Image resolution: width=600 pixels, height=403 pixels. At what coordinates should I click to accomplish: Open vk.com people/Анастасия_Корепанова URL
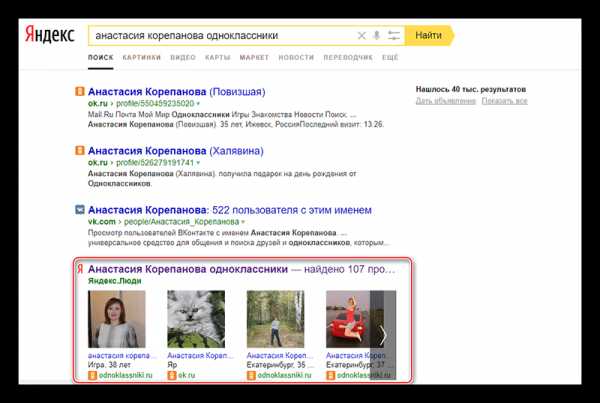pyautogui.click(x=163, y=222)
